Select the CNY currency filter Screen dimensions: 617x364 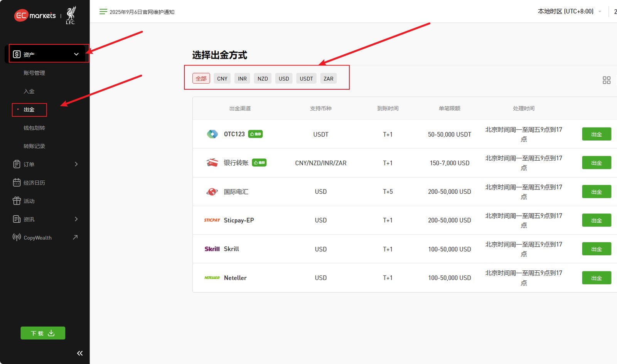pyautogui.click(x=222, y=78)
